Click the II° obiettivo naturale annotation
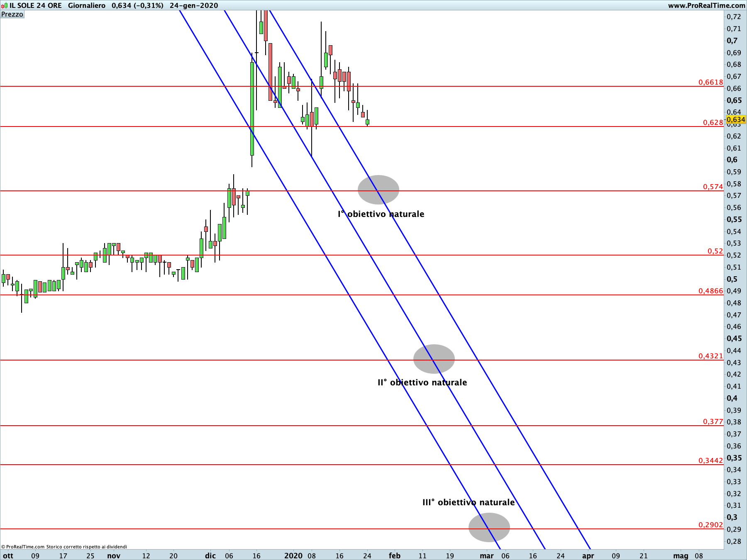 tap(422, 382)
